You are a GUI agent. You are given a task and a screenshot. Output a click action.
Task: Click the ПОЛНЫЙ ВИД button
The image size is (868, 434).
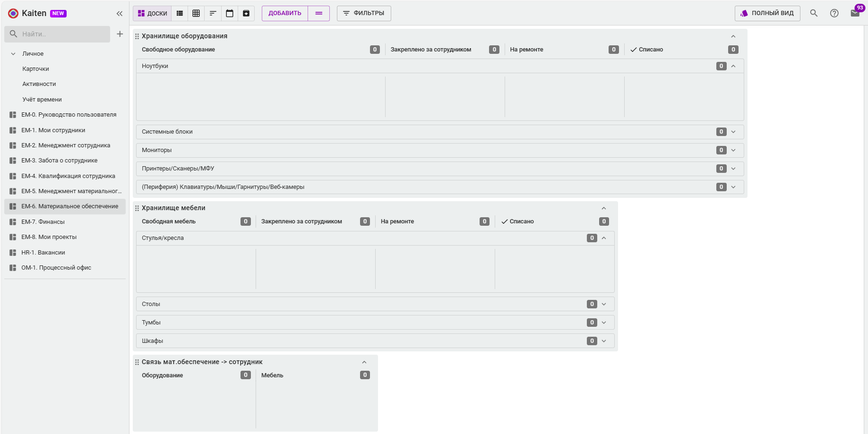[767, 13]
